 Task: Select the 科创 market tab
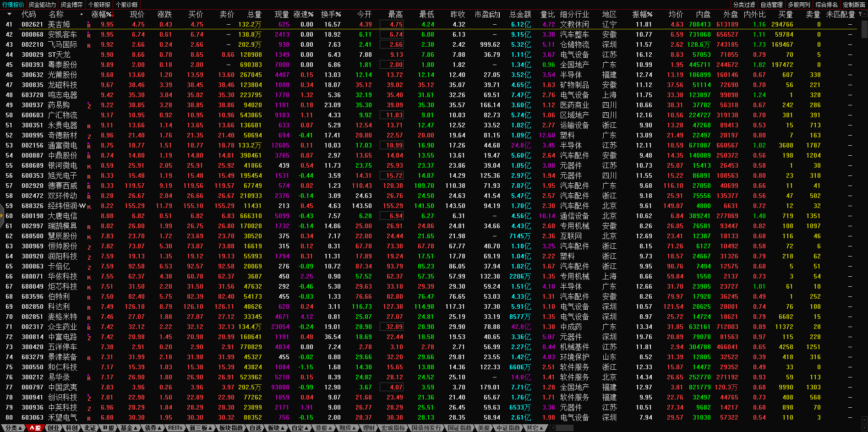[72, 428]
